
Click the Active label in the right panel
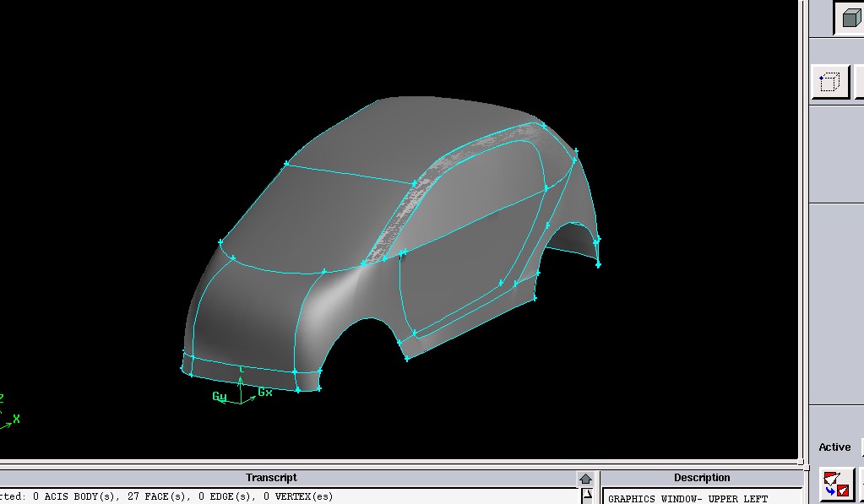click(834, 447)
